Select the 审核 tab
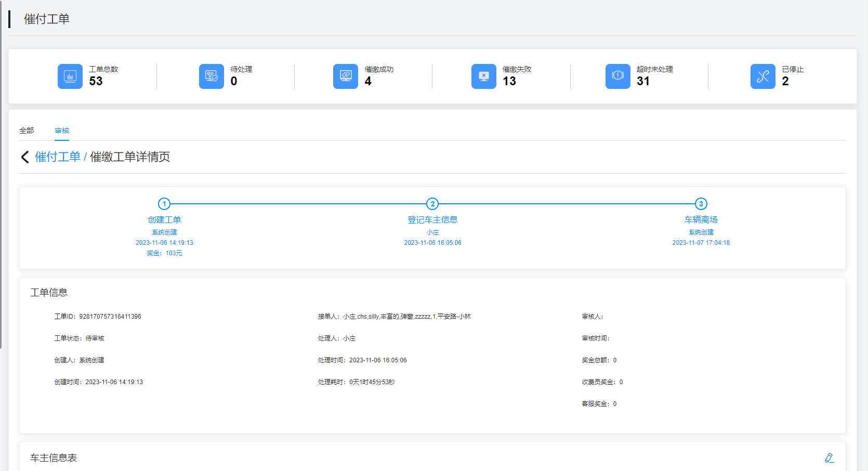Viewport: 868px width, 471px height. click(x=62, y=130)
